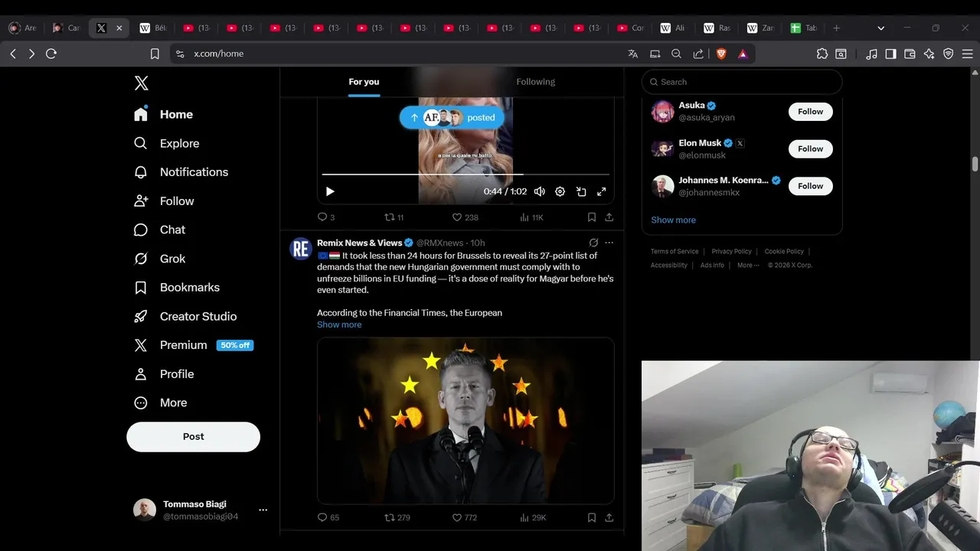Click the Post button
980x551 pixels.
click(x=193, y=436)
